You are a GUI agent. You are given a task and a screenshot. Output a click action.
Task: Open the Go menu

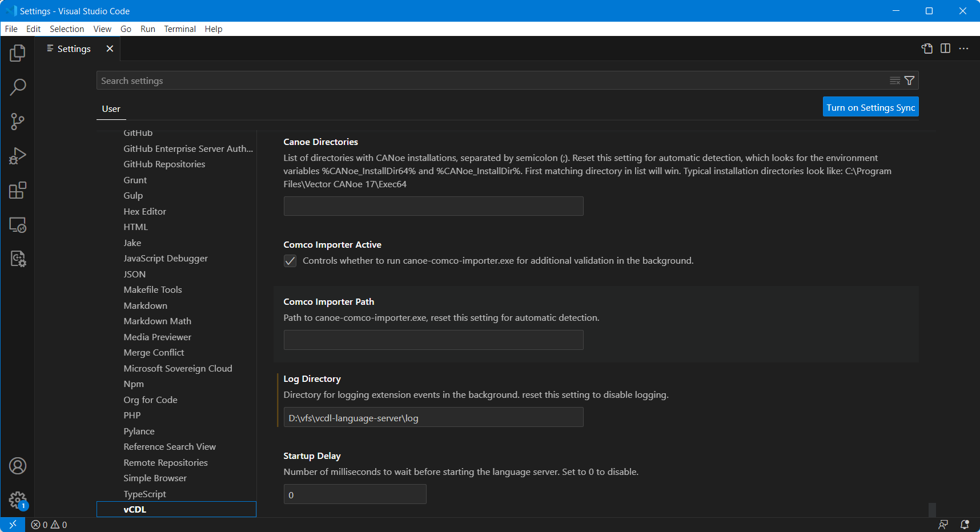[126, 29]
